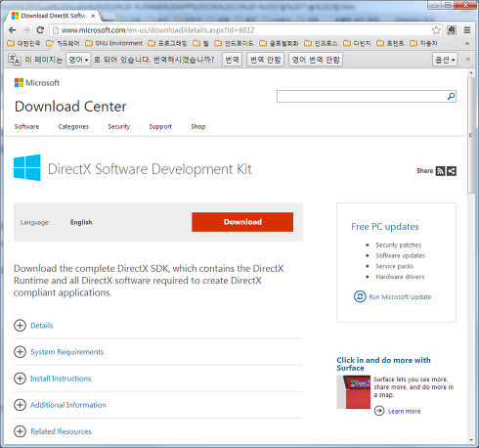Bookmark this page with the star icon
Viewport: 479px width, 448px height.
pyautogui.click(x=436, y=30)
